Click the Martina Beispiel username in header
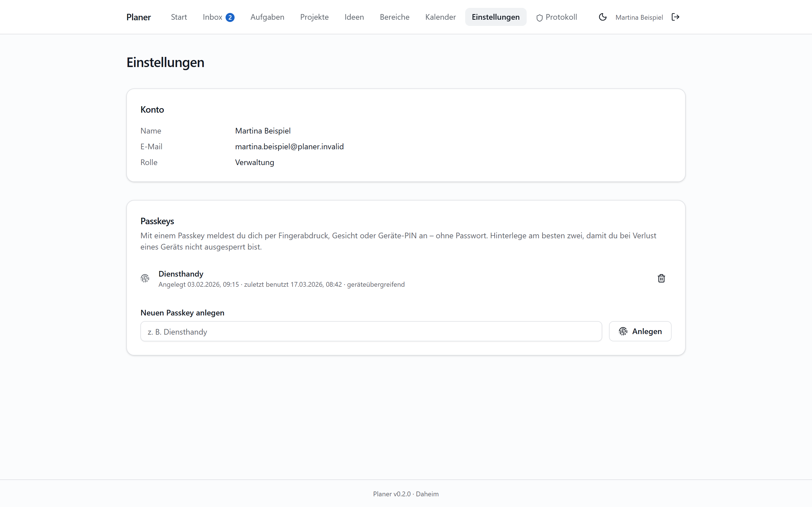The image size is (812, 507). [x=639, y=17]
